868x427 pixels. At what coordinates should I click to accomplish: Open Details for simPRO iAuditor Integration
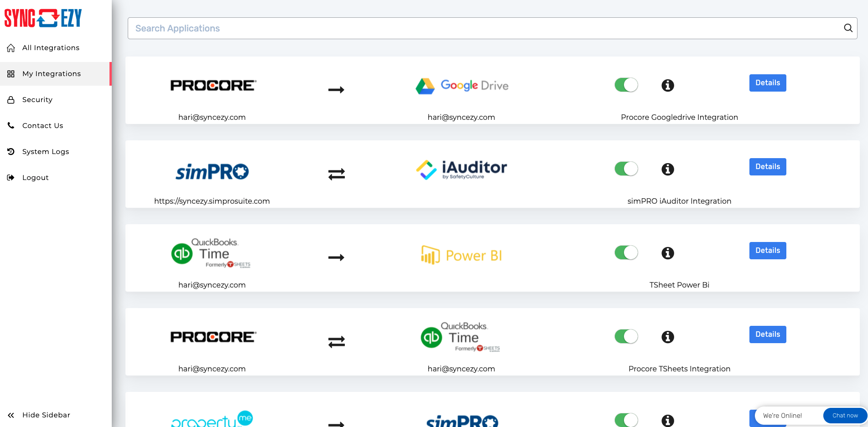pos(767,166)
